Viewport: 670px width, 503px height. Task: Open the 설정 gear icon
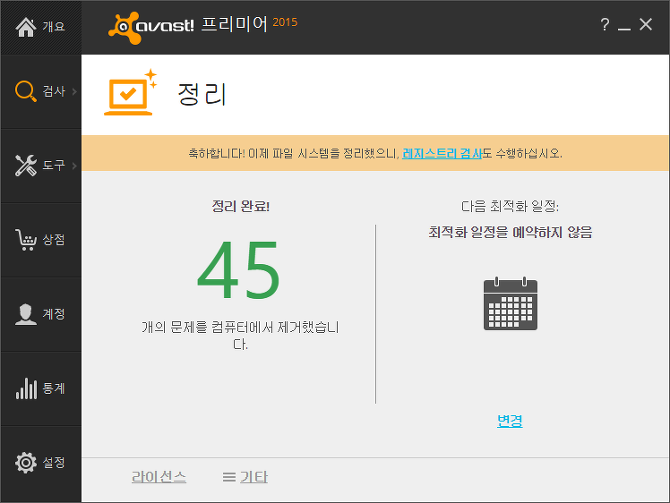(26, 462)
